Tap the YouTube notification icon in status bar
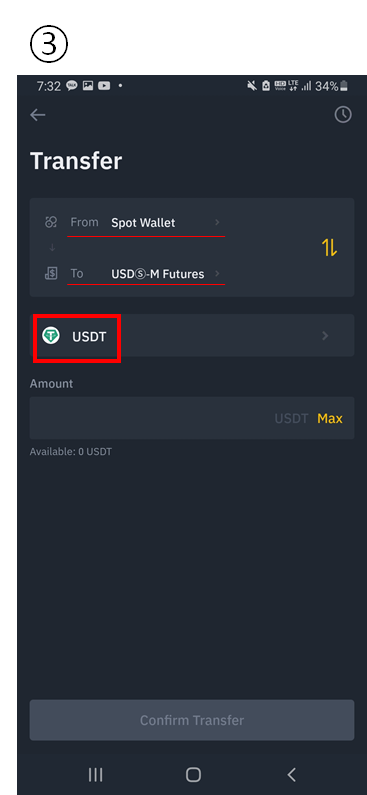 tap(104, 86)
